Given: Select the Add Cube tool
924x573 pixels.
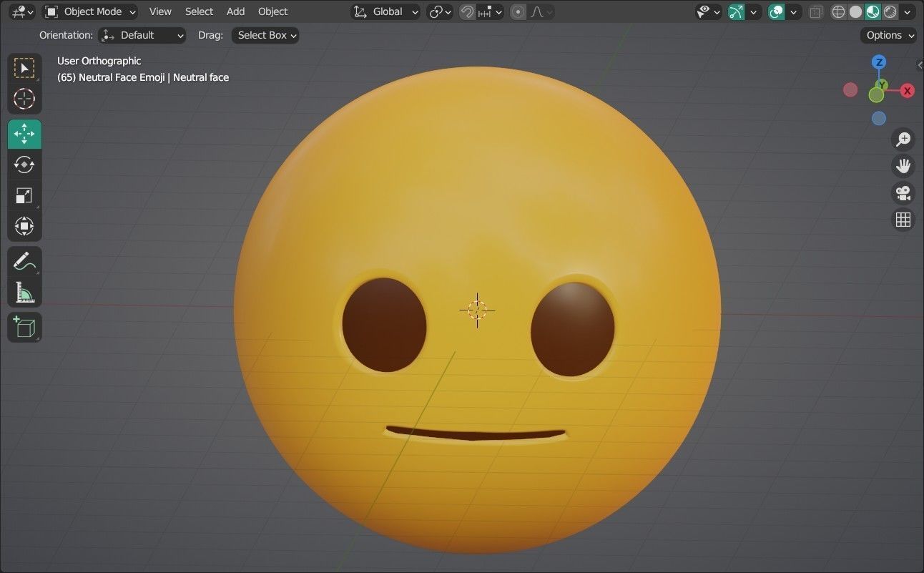Looking at the screenshot, I should (x=24, y=327).
